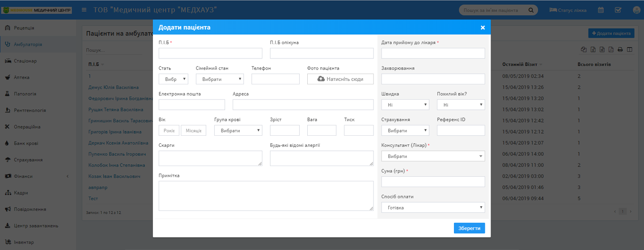
Task: Open the Швидка dropdown
Action: [x=405, y=104]
